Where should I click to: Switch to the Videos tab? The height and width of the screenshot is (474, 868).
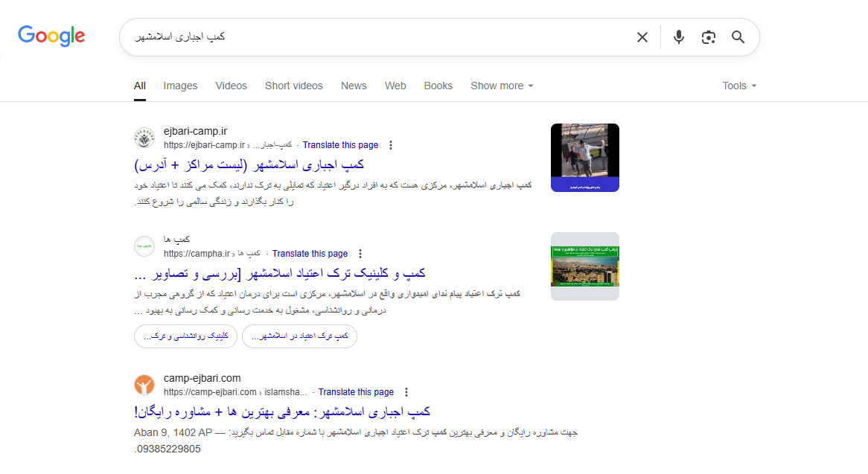pyautogui.click(x=231, y=86)
